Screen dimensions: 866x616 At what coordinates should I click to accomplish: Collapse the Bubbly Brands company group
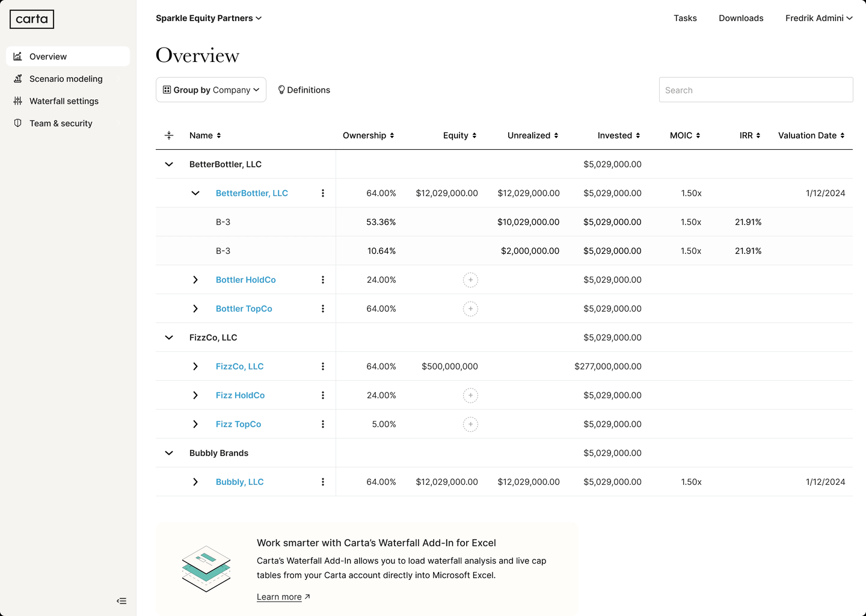169,453
